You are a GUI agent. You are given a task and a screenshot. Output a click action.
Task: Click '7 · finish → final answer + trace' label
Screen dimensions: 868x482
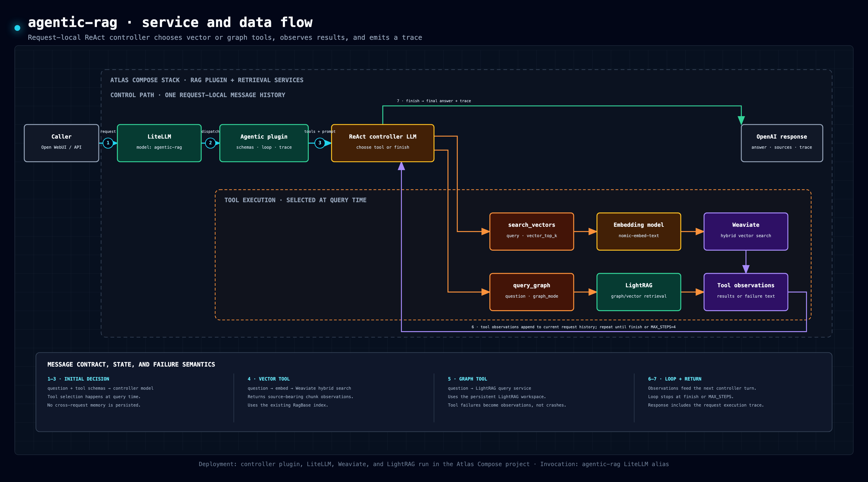pyautogui.click(x=434, y=101)
